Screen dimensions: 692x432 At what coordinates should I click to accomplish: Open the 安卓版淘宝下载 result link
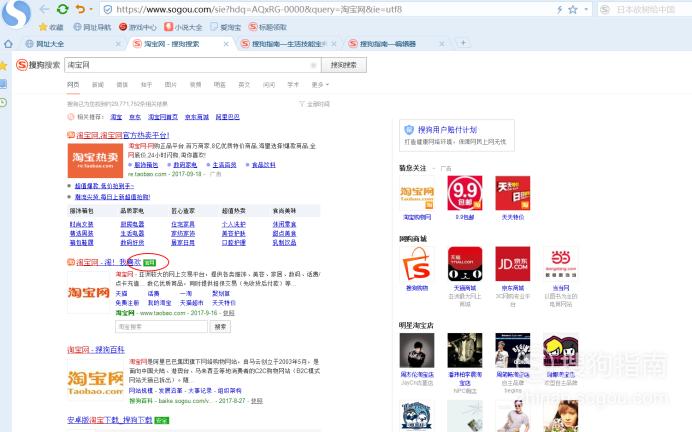(109, 420)
